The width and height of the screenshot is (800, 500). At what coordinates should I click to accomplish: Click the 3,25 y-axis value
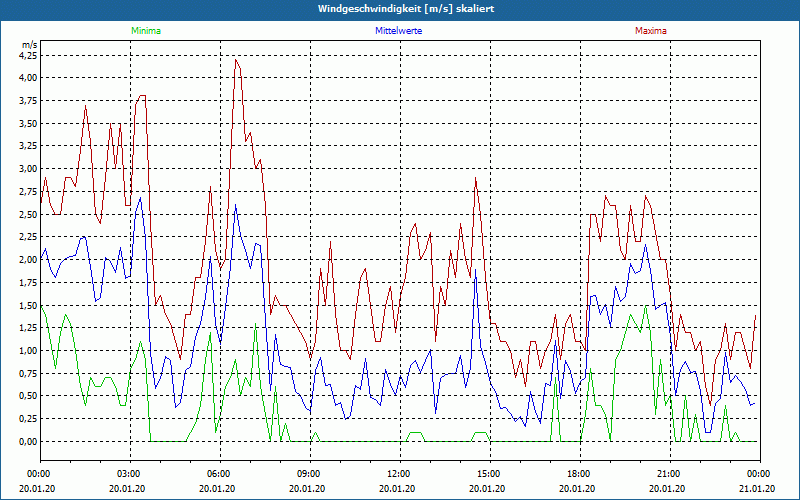pyautogui.click(x=28, y=146)
